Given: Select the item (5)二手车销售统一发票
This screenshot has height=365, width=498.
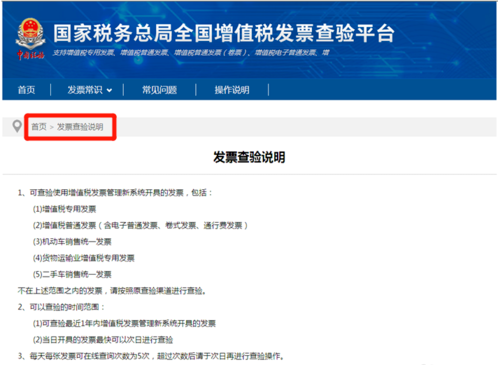Looking at the screenshot, I should pyautogui.click(x=72, y=274).
